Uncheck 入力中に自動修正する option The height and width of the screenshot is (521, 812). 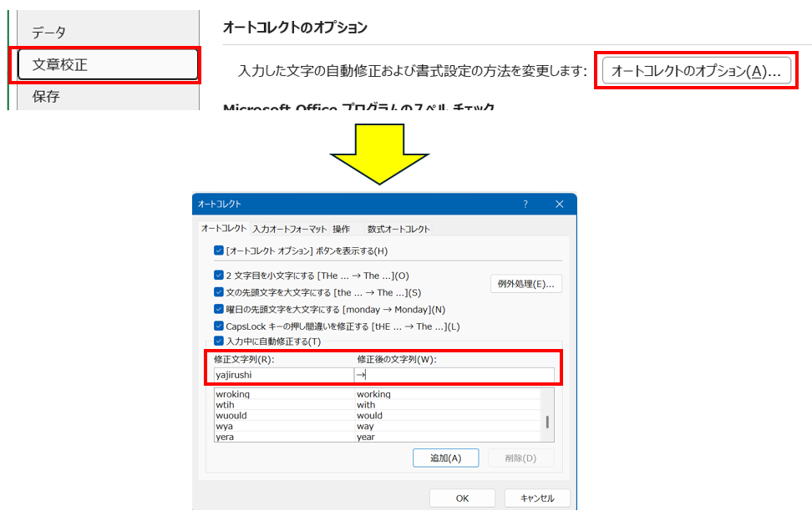[x=219, y=341]
